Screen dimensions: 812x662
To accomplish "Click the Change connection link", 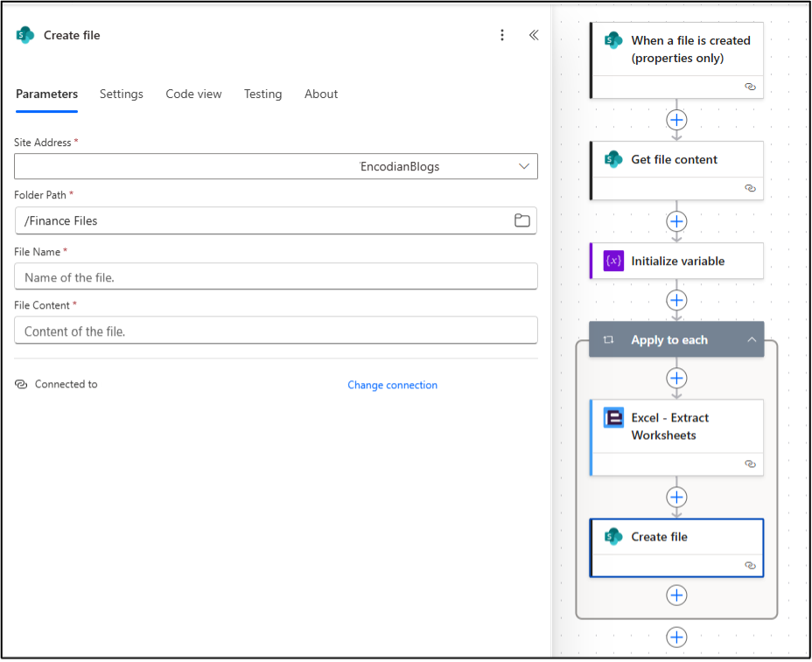I will point(392,385).
